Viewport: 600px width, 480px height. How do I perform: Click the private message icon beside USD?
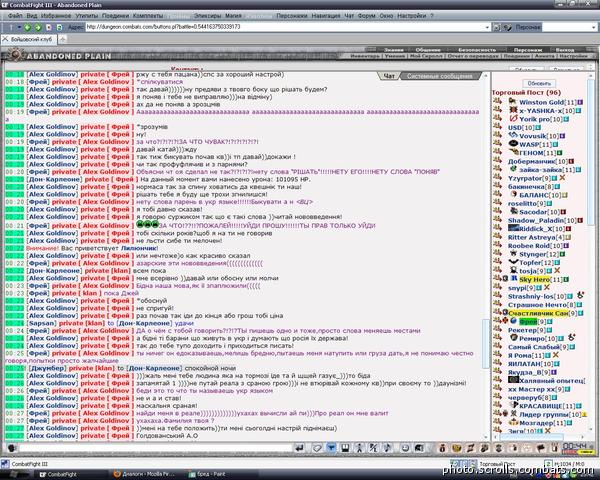coord(497,127)
